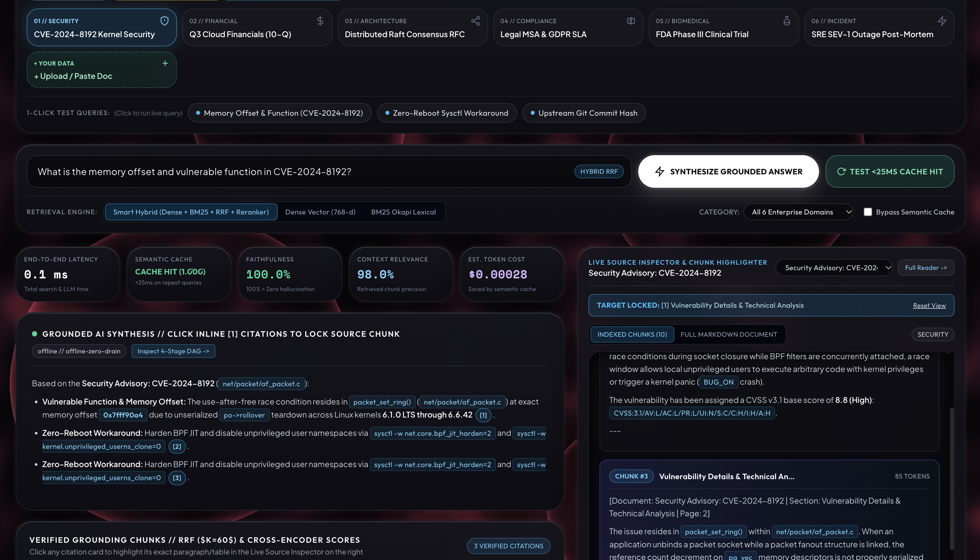Screen dimensions: 980x560
Task: Select Dense Vector (768-d) retrieval engine
Action: tap(320, 212)
